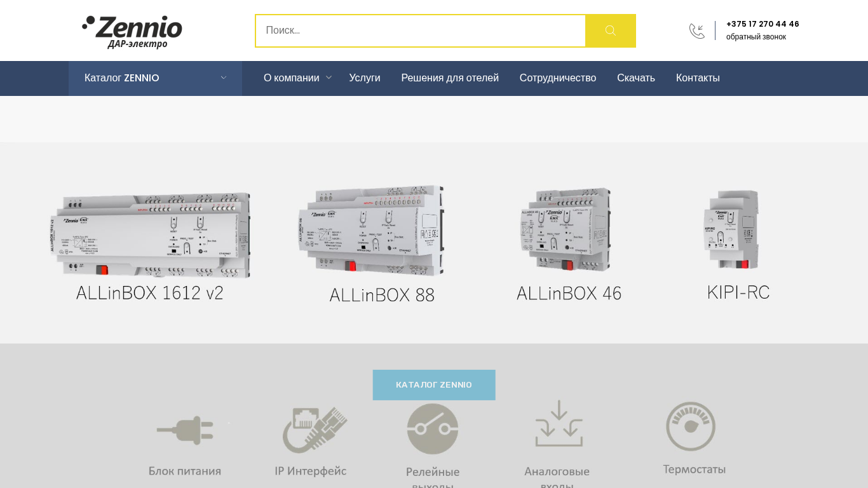The height and width of the screenshot is (488, 868).
Task: Select the Релейные выходы switch icon
Action: click(433, 429)
